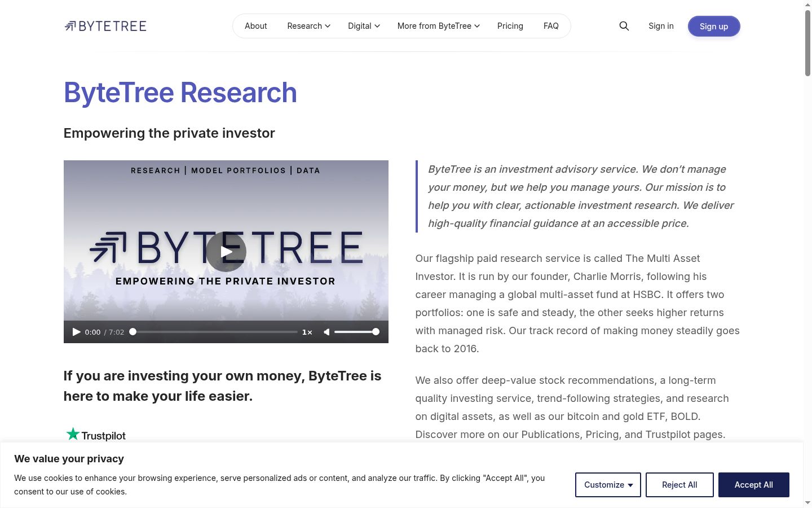This screenshot has height=508, width=812.
Task: Change playback speed 1× setting
Action: pyautogui.click(x=307, y=332)
